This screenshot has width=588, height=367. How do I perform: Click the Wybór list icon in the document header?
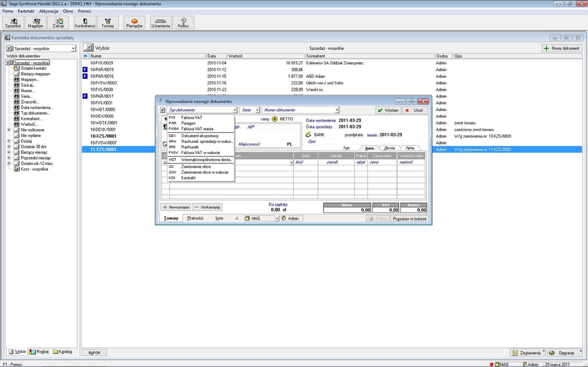pos(88,48)
